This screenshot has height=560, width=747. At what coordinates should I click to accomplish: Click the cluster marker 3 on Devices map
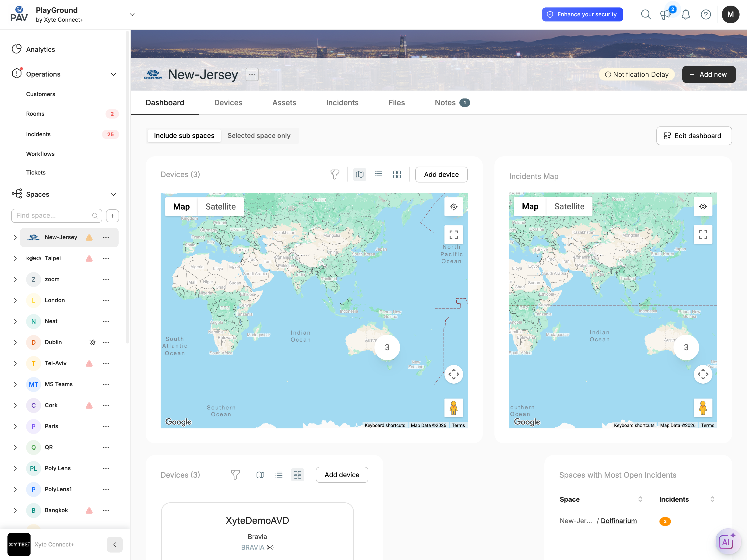coord(387,347)
